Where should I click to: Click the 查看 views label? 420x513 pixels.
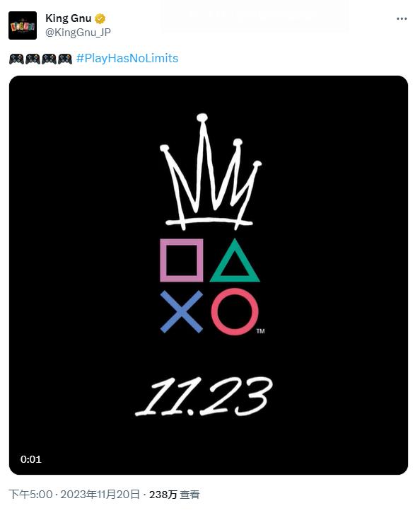190,495
